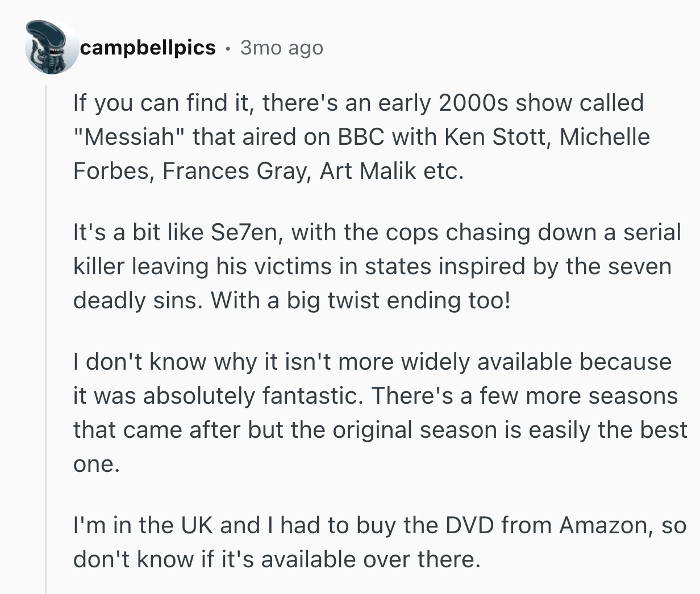Click the word "DVD" in the last paragraph
The height and width of the screenshot is (594, 700).
tap(469, 525)
